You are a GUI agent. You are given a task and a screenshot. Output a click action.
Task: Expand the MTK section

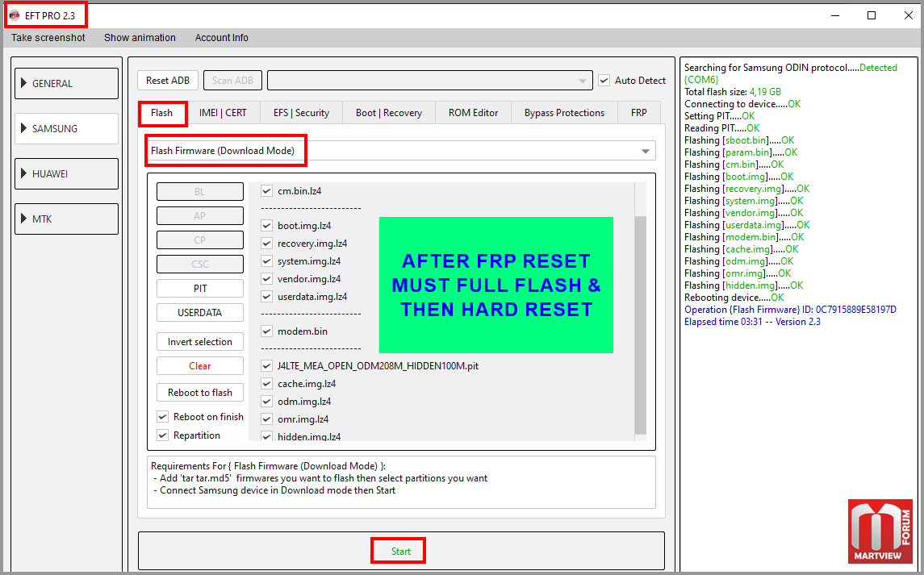(x=67, y=219)
